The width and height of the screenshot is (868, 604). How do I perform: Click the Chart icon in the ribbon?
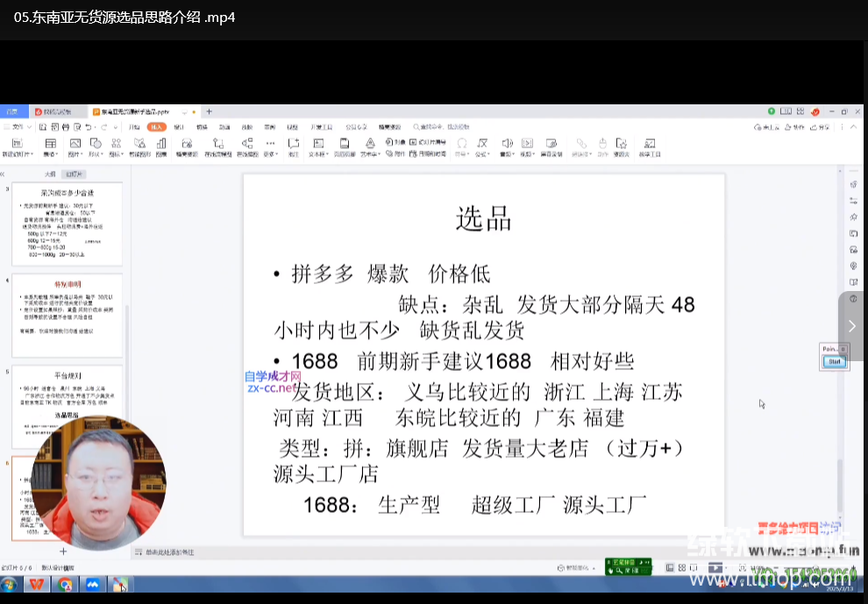[x=160, y=144]
